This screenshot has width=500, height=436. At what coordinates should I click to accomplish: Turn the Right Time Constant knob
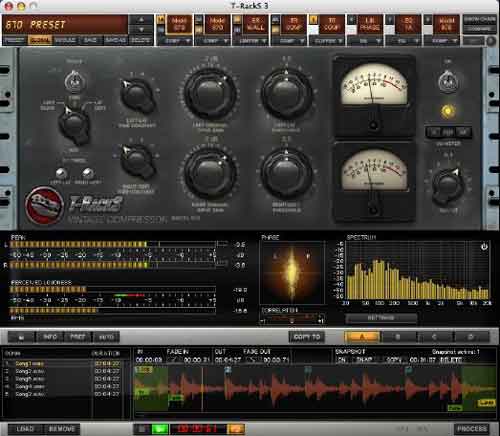coord(137,161)
